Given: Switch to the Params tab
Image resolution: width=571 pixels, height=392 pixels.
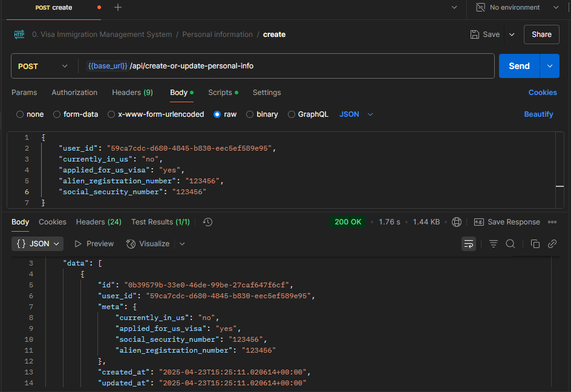Looking at the screenshot, I should tap(24, 93).
